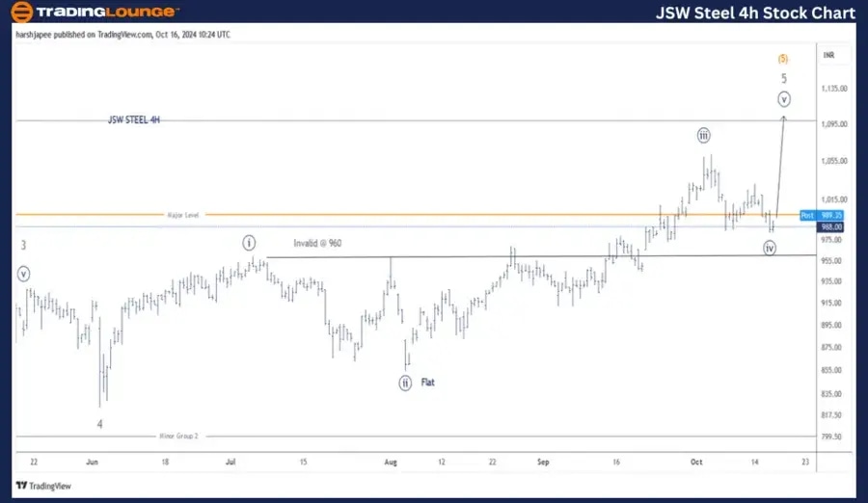Click the circled wave iii marker

click(703, 135)
